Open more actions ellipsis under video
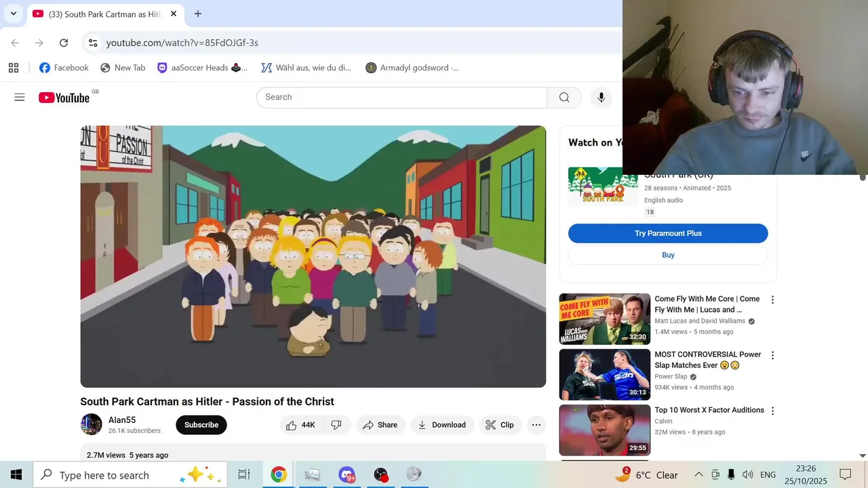The height and width of the screenshot is (488, 868). point(536,425)
